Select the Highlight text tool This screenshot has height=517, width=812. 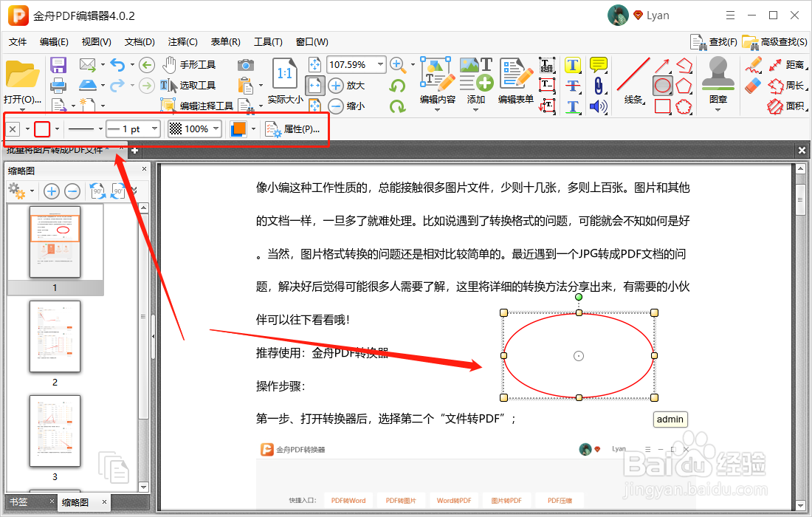[573, 65]
